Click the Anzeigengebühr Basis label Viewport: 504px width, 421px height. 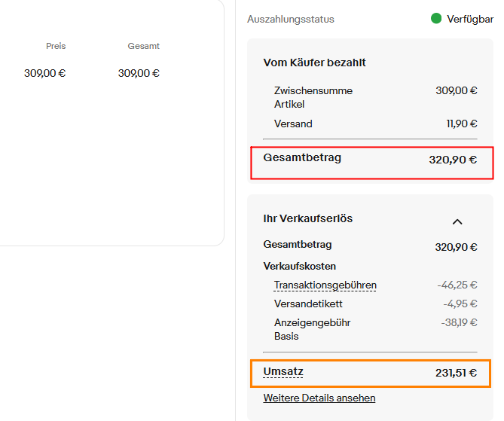pos(313,329)
